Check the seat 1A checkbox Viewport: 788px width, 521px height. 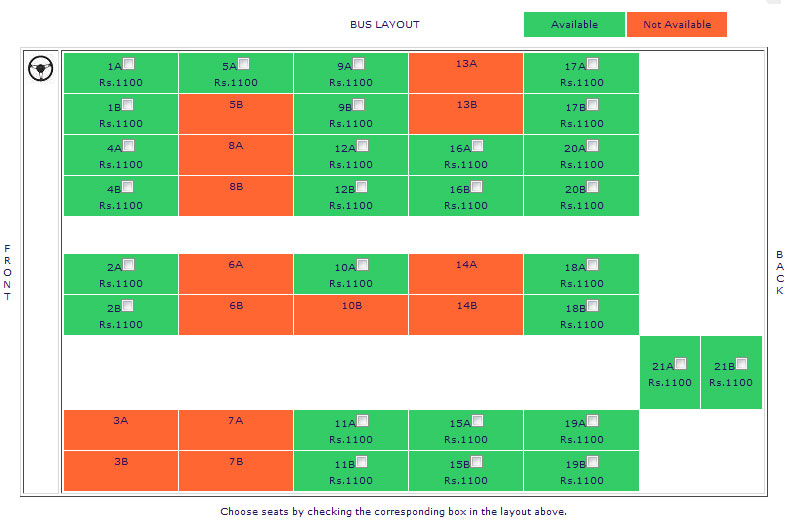tap(129, 64)
